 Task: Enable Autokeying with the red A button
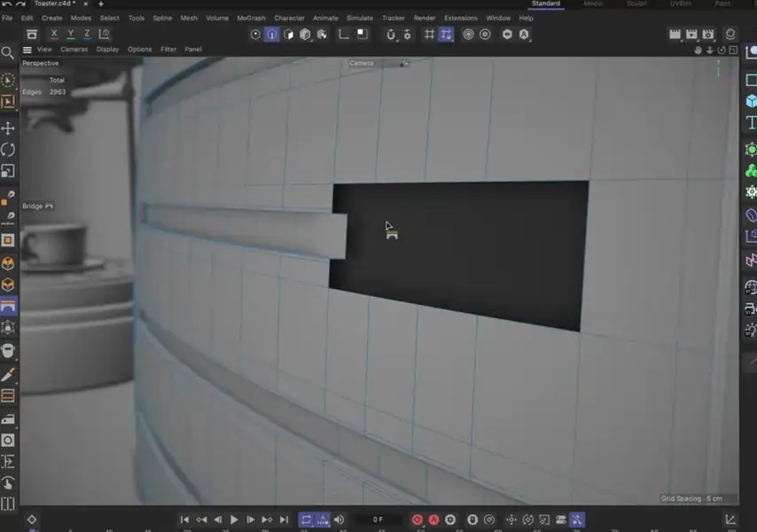click(x=433, y=520)
